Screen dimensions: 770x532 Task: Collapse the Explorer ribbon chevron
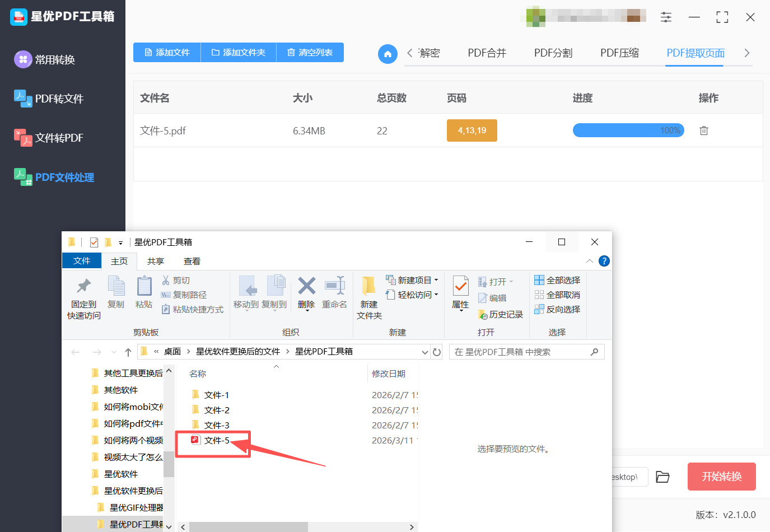[589, 261]
